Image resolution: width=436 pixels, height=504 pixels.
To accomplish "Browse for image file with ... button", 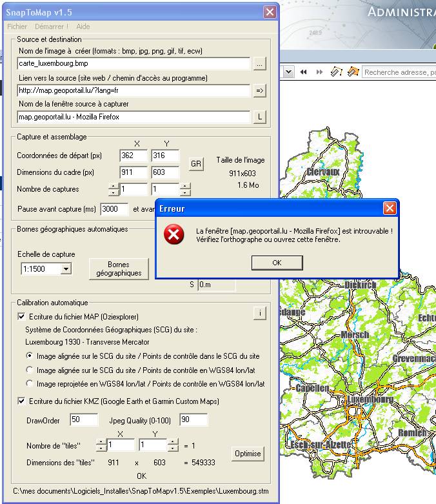I will tap(259, 64).
